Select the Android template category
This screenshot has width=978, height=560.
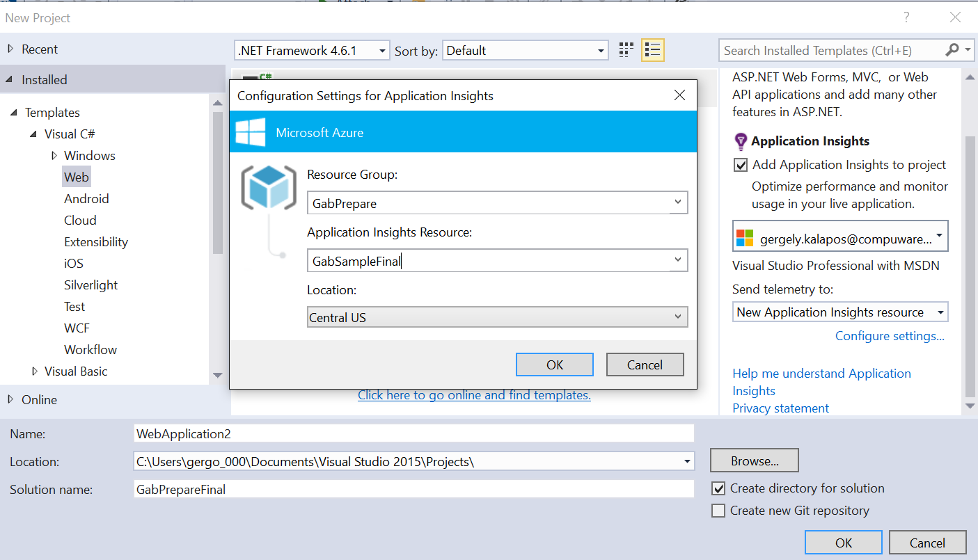[x=86, y=198]
